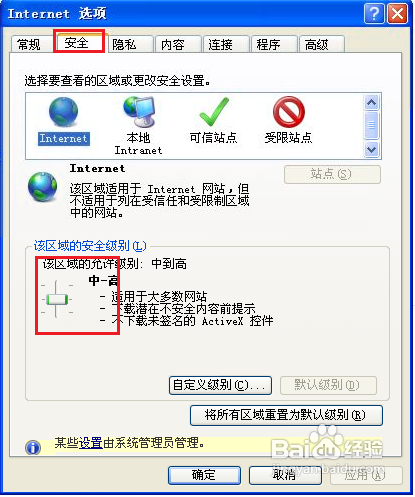
Task: Click zone list scrollbar down arrow
Action: click(371, 149)
